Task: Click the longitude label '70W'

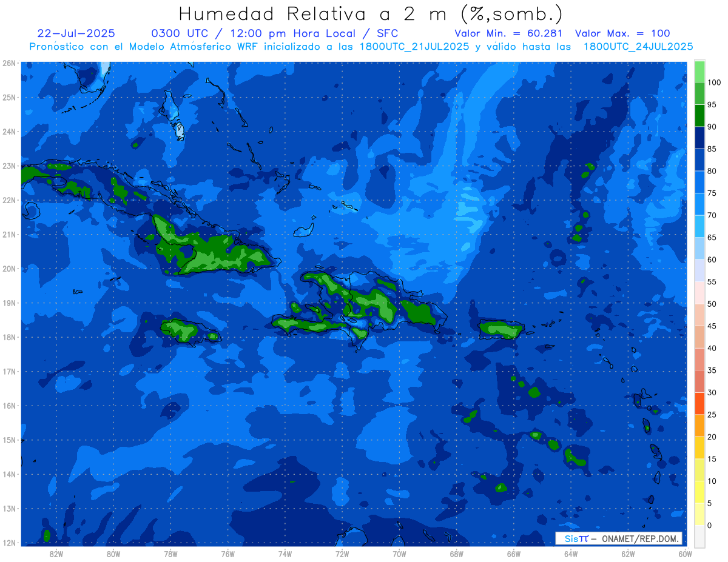Action: 399,554
